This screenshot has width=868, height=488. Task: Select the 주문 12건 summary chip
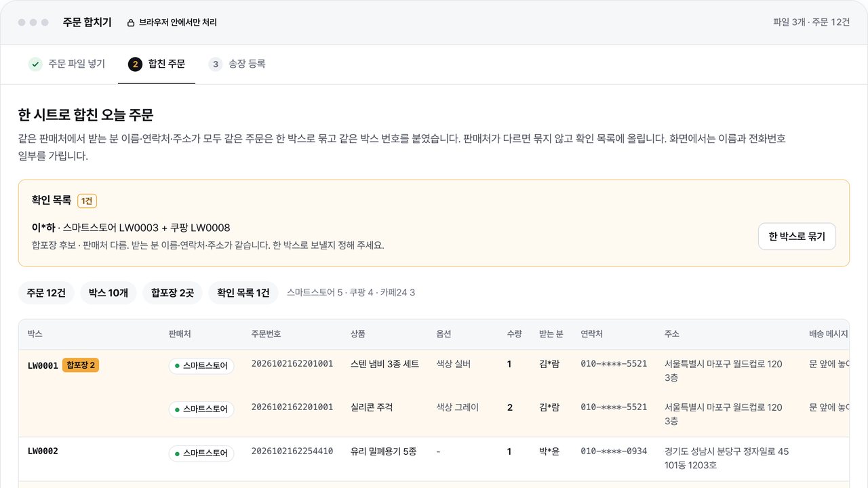pos(46,293)
